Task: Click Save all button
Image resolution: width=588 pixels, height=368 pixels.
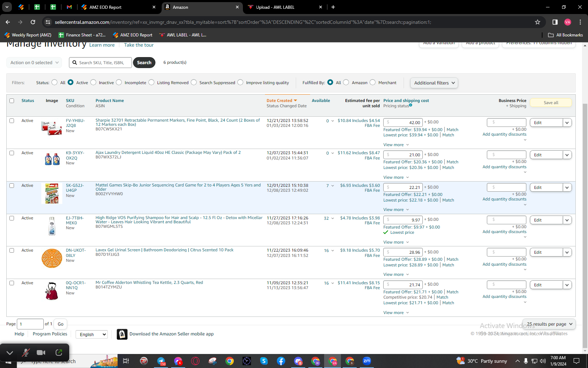Action: (x=551, y=103)
